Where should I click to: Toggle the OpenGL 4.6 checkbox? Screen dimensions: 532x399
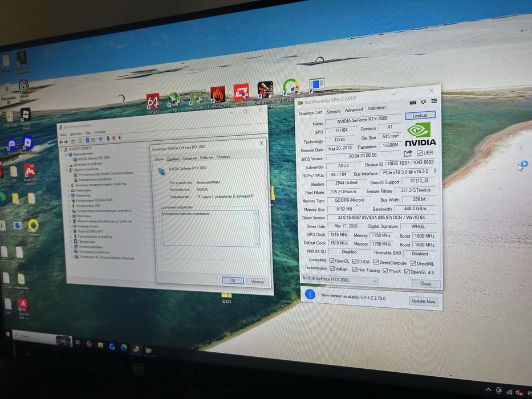tap(407, 272)
